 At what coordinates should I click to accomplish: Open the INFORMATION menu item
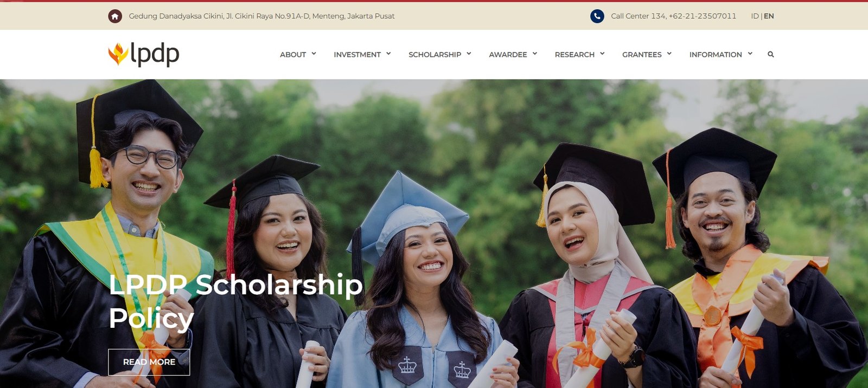(716, 55)
